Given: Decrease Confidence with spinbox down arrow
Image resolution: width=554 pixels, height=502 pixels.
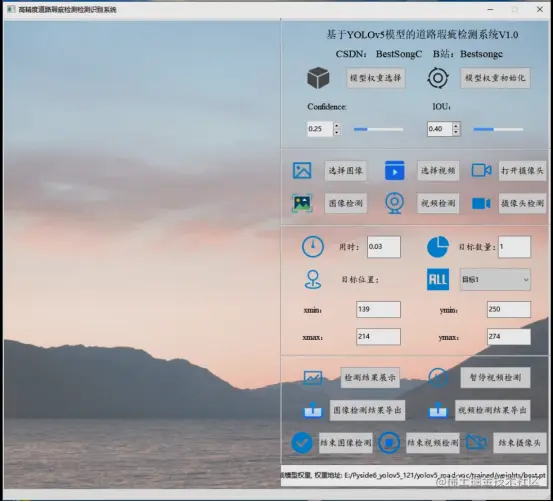Looking at the screenshot, I should tap(337, 132).
